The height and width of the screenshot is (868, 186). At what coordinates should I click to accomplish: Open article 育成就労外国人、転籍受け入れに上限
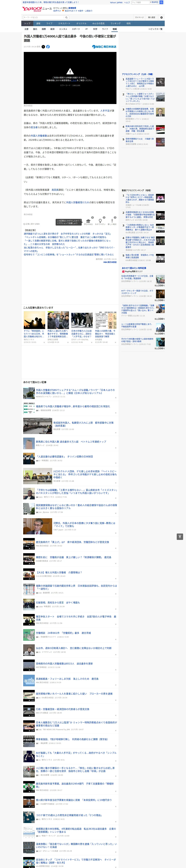[x=83, y=424]
